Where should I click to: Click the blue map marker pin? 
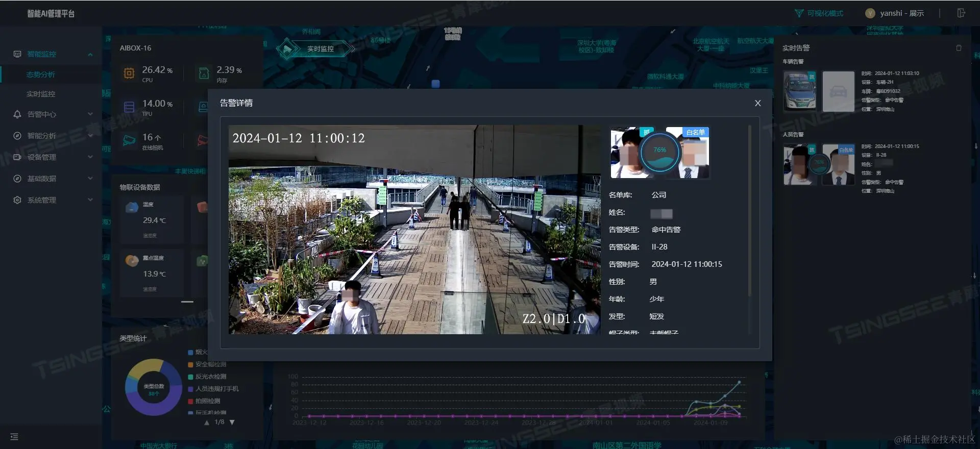pyautogui.click(x=435, y=84)
